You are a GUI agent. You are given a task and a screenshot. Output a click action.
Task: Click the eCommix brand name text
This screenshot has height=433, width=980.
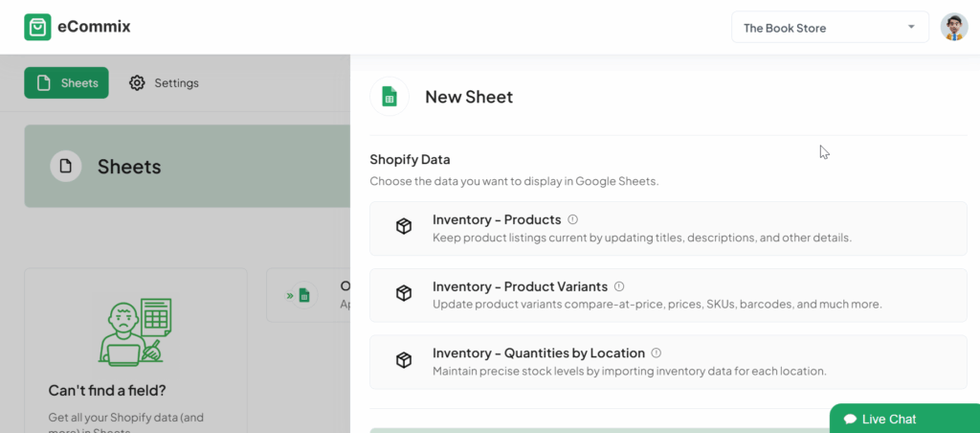[94, 27]
